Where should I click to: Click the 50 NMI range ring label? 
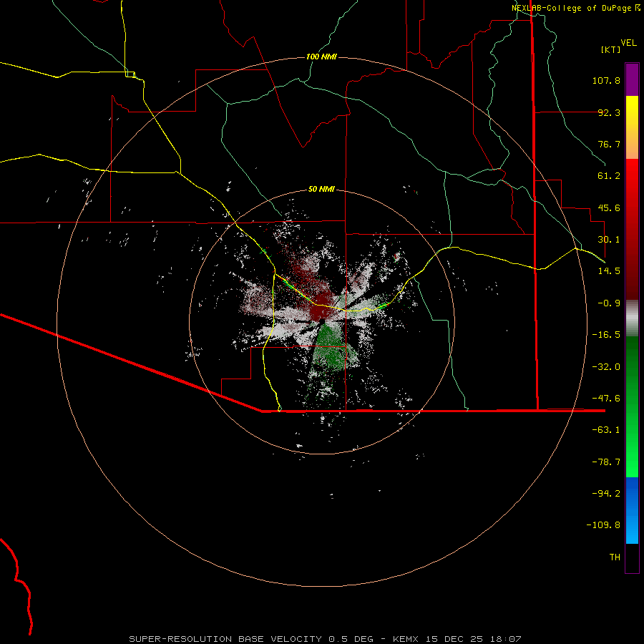(321, 190)
